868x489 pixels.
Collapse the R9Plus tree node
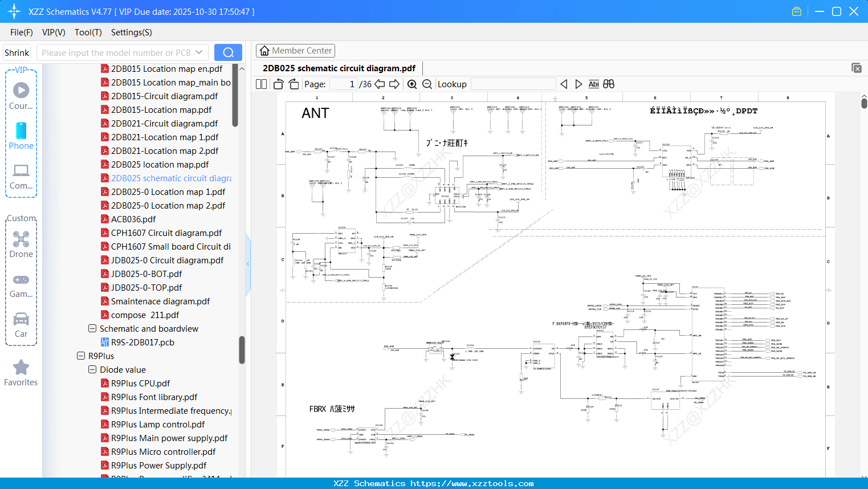(x=81, y=356)
